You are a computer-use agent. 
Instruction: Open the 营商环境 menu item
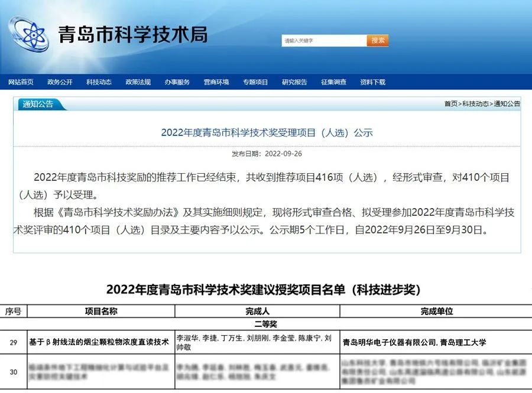click(x=216, y=82)
